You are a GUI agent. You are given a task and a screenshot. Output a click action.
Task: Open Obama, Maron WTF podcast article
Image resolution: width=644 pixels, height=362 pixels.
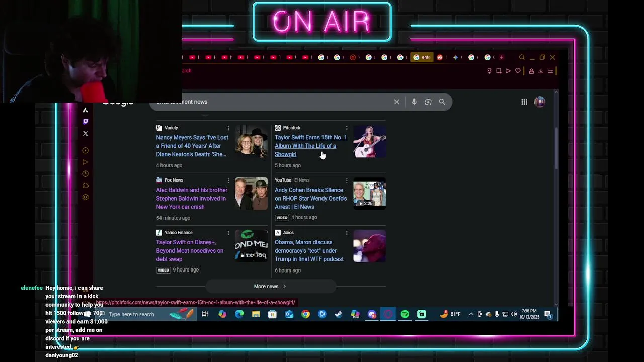309,250
